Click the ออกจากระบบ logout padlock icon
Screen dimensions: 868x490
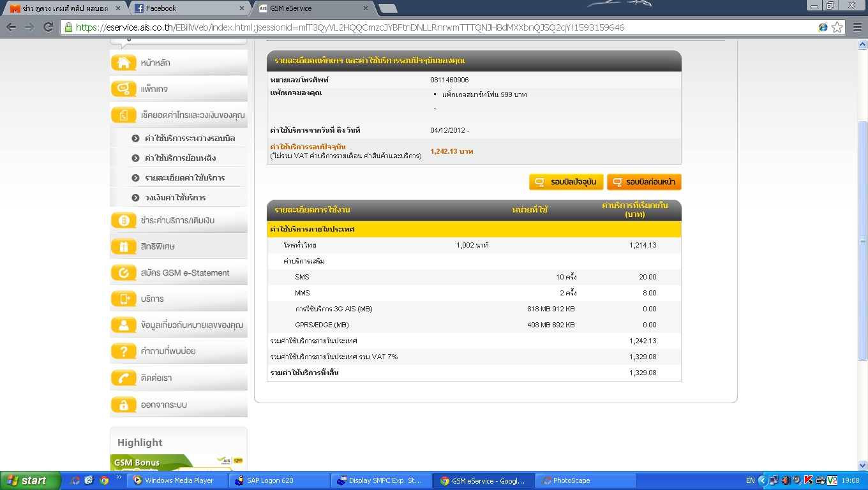[123, 405]
